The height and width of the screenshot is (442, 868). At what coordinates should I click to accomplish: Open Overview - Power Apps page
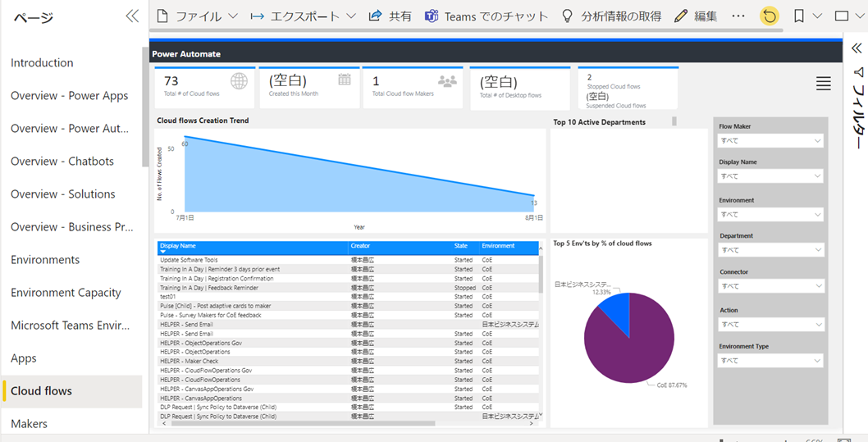click(x=69, y=96)
